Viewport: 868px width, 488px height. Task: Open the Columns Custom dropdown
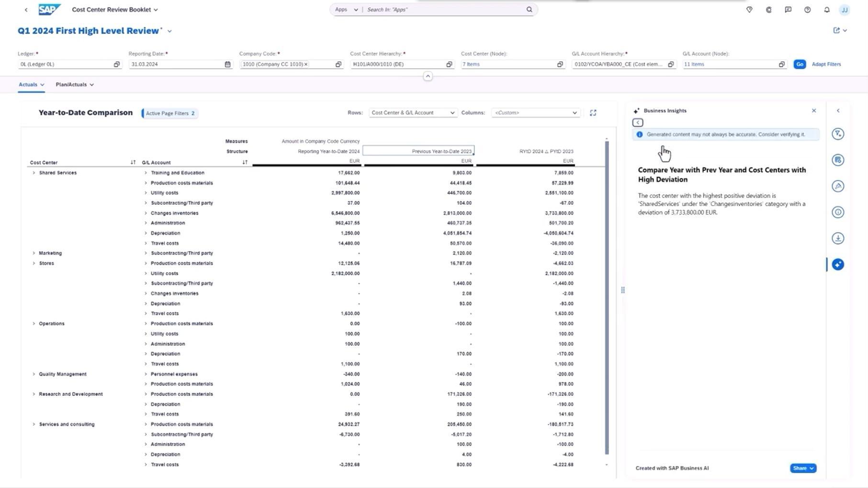[535, 113]
